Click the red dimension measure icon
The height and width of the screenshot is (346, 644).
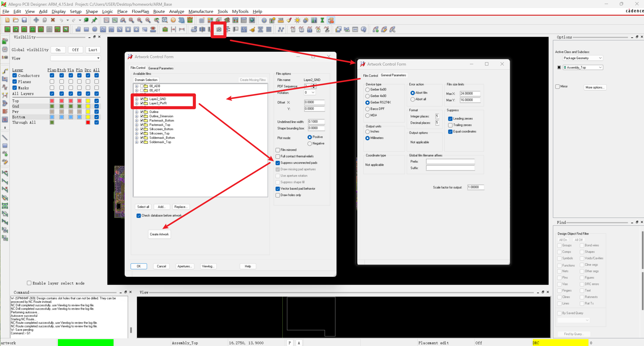(182, 30)
